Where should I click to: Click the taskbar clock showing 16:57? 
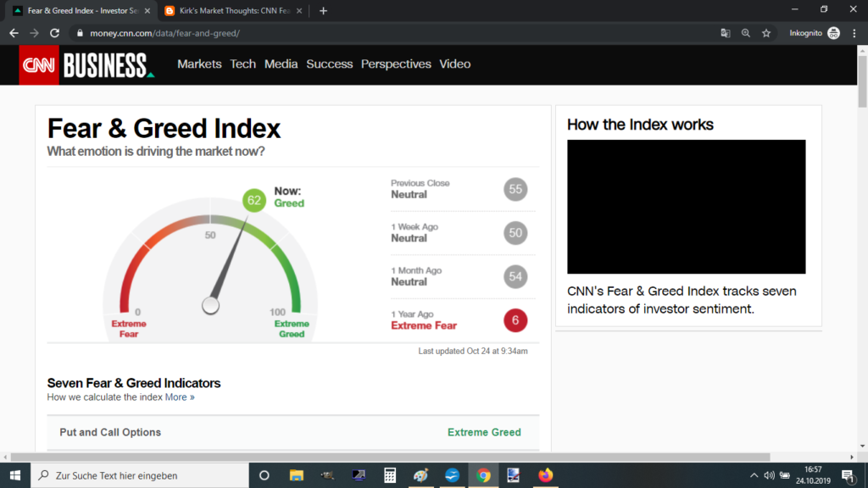813,475
